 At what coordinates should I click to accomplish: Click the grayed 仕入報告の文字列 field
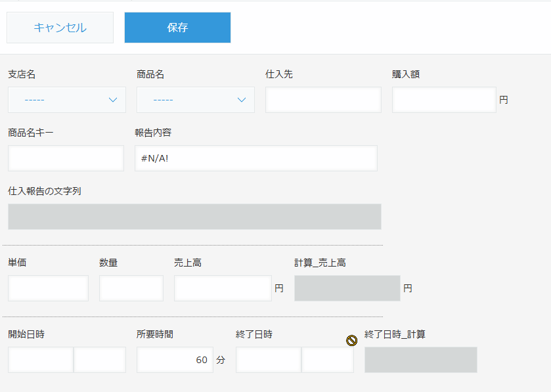click(194, 217)
